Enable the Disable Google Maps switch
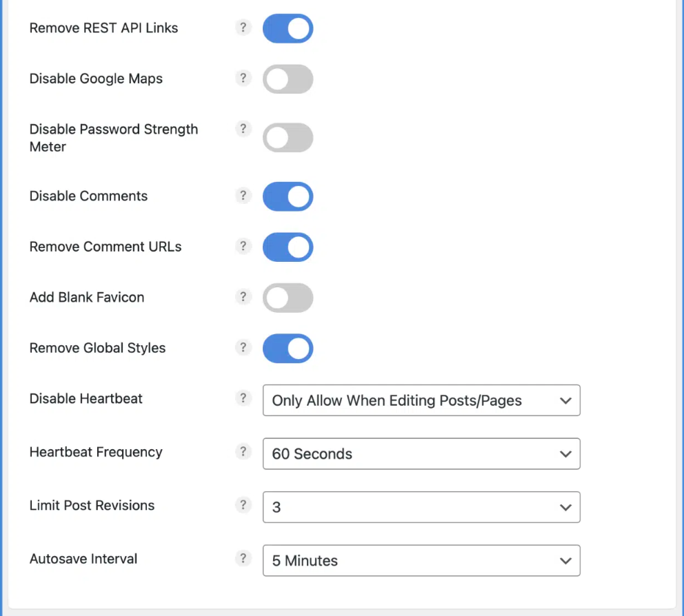The height and width of the screenshot is (616, 684). pyautogui.click(x=288, y=79)
